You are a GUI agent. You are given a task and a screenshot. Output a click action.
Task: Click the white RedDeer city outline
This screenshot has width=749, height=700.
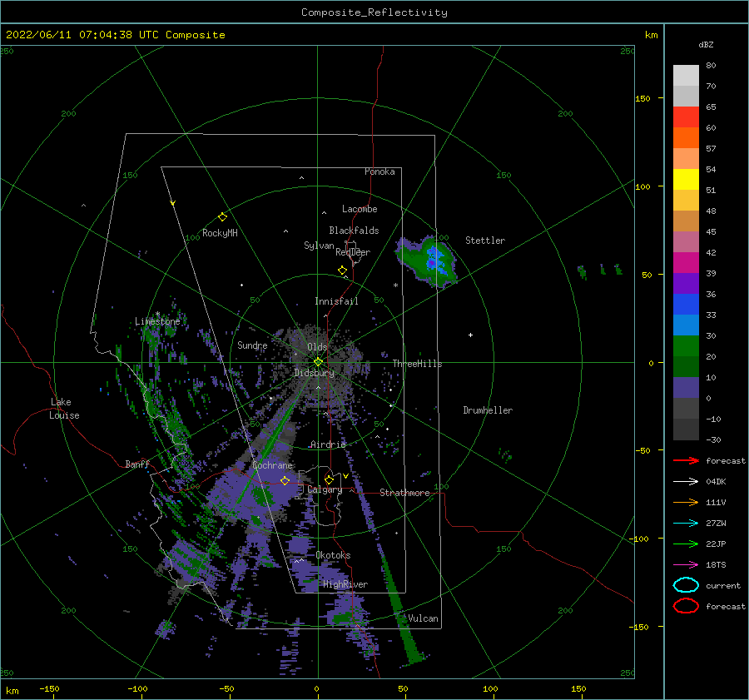(x=354, y=252)
